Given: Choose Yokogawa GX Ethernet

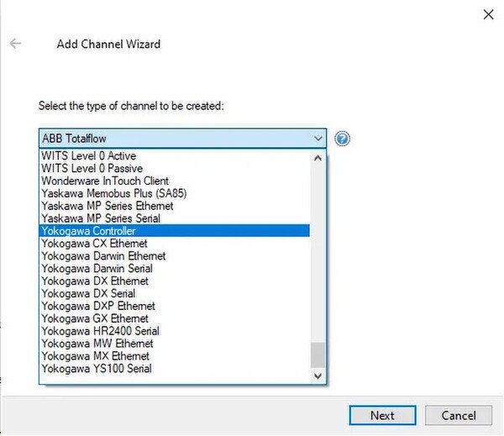Looking at the screenshot, I should pyautogui.click(x=175, y=318).
